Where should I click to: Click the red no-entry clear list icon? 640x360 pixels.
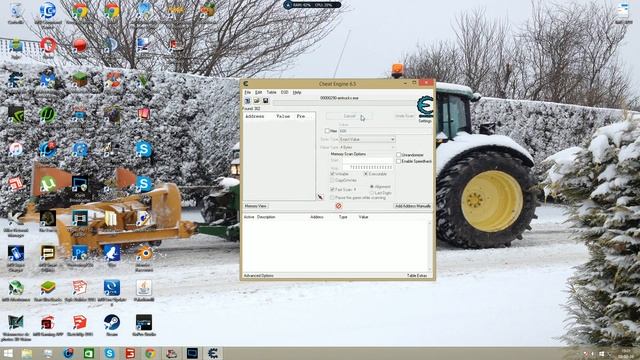[338, 206]
